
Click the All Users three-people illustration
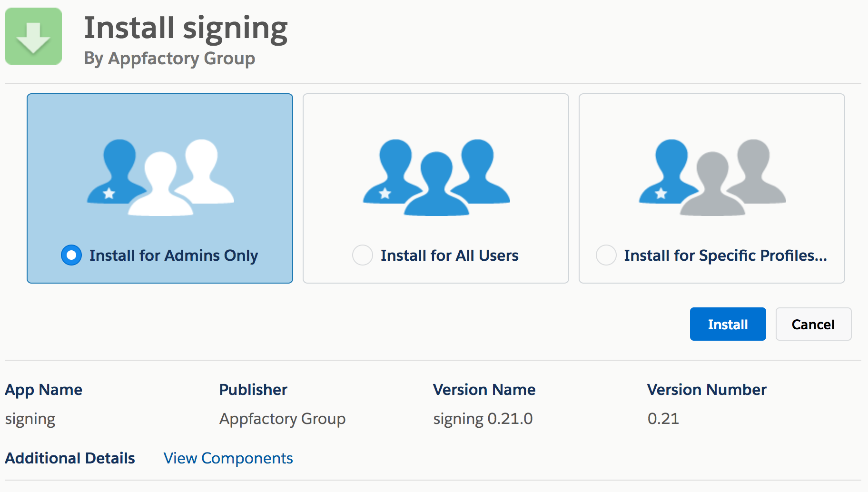click(436, 177)
